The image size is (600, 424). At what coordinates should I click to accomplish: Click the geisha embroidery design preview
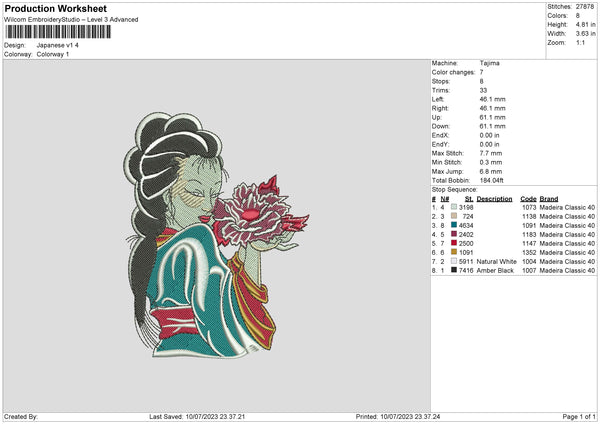(x=216, y=235)
